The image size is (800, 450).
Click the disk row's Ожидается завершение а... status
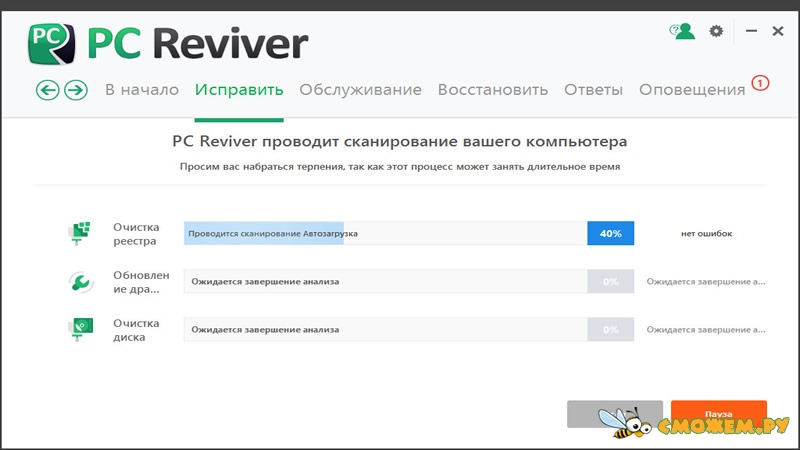click(x=706, y=330)
